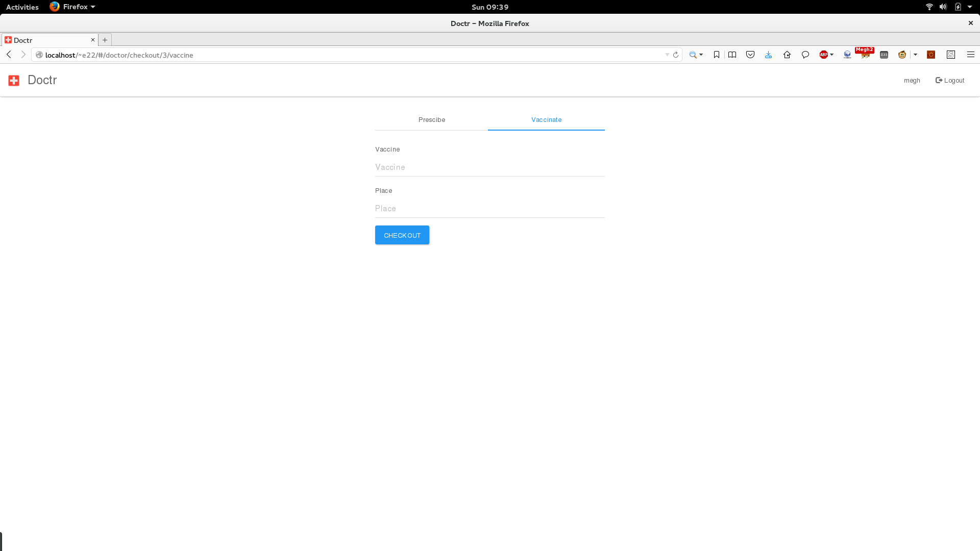Click the bookmark star icon
Image resolution: width=980 pixels, height=551 pixels.
coord(717,55)
